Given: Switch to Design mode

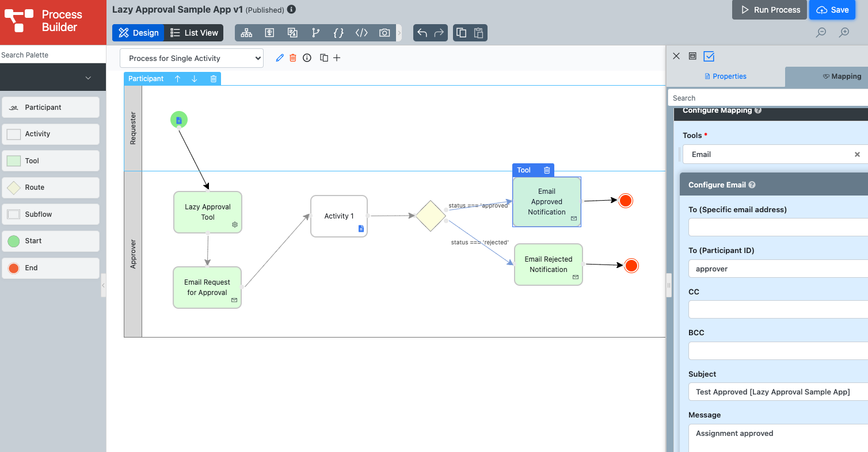Looking at the screenshot, I should 139,33.
